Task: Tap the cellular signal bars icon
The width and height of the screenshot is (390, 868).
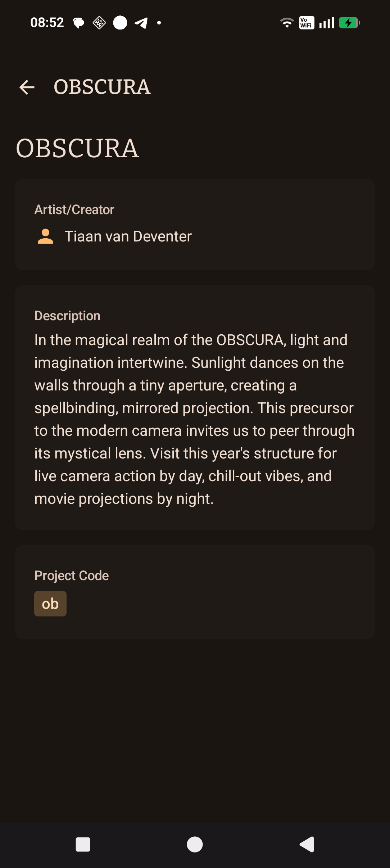Action: pos(327,23)
